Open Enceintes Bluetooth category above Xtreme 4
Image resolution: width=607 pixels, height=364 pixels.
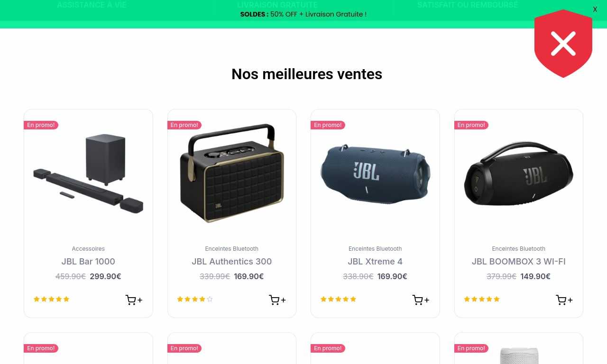coord(375,249)
